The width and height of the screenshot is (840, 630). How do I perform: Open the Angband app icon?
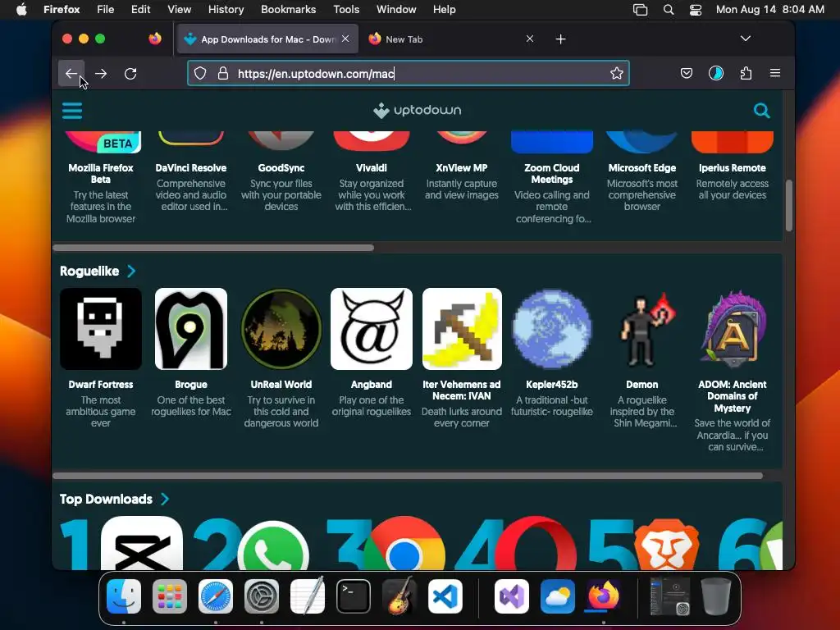(372, 329)
